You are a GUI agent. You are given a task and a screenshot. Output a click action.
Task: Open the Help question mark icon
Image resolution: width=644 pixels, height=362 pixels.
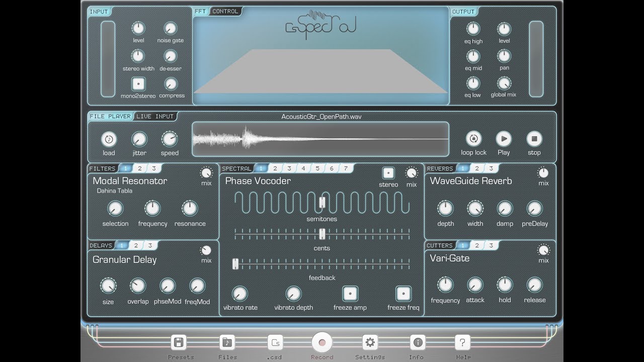tap(462, 343)
